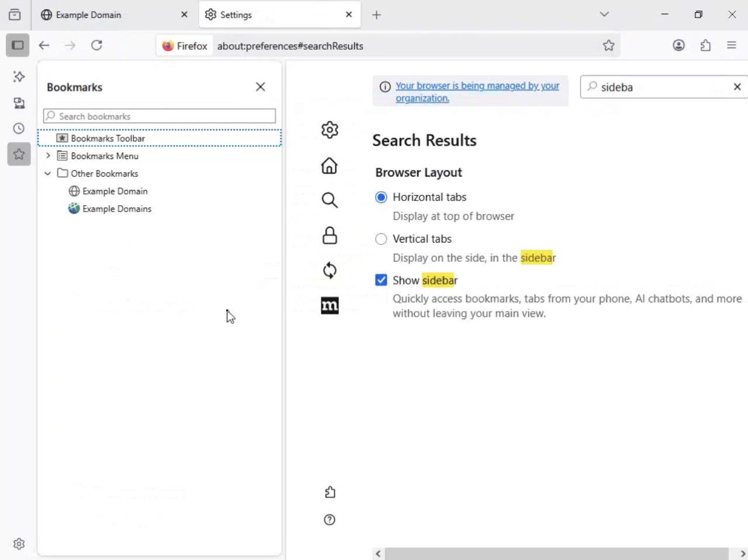Viewport: 748px width, 560px height.
Task: Collapse the Other Bookmarks folder arrow
Action: click(48, 174)
